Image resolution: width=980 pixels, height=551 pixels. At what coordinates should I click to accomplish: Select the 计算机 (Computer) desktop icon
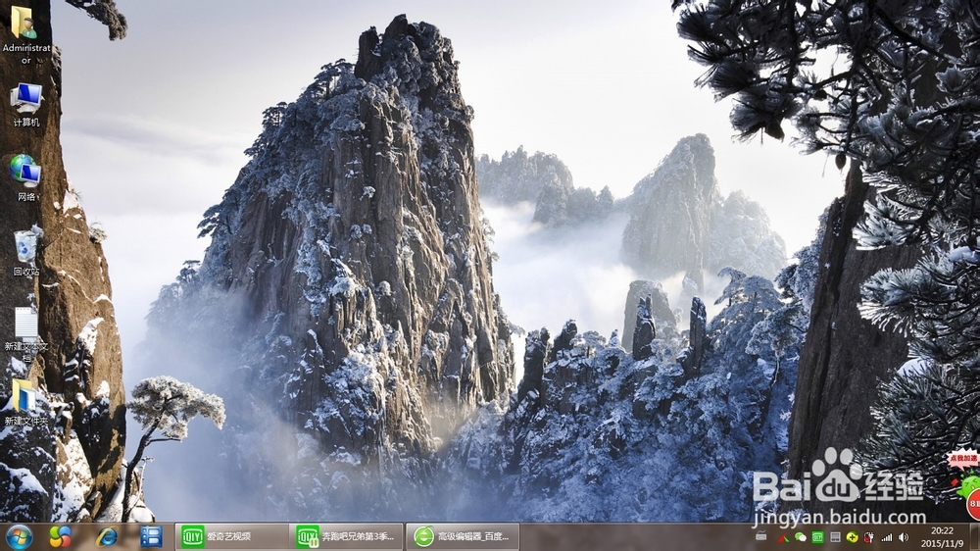click(26, 105)
